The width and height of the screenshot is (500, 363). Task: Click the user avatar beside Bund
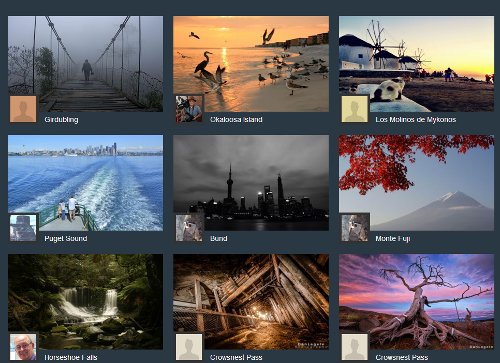pos(189,228)
